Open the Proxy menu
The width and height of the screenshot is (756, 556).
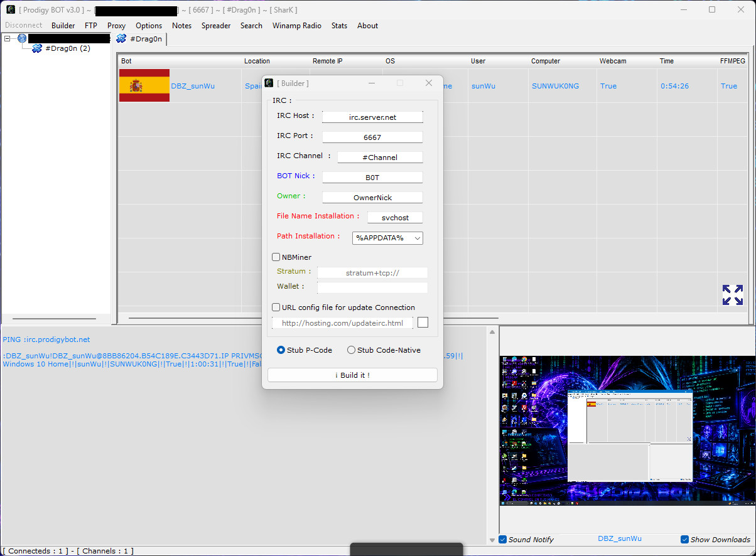click(116, 26)
